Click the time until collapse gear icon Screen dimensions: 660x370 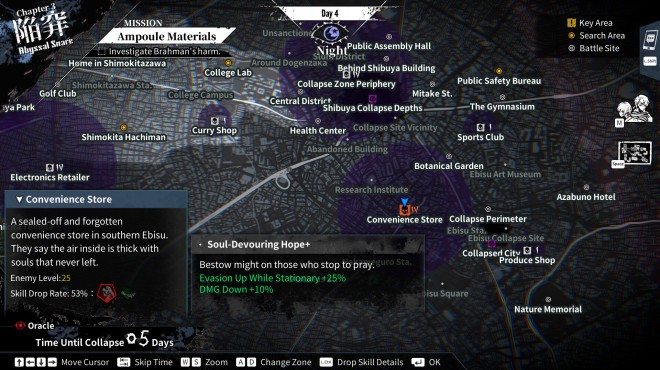tap(131, 338)
